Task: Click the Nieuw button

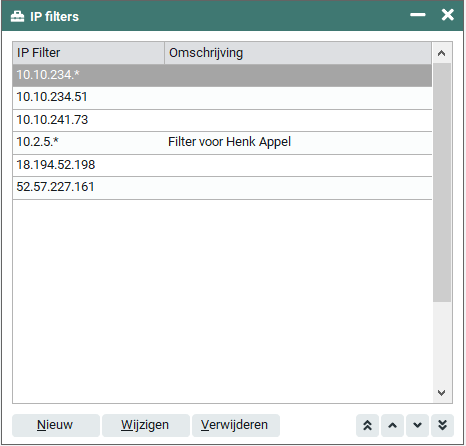Action: (x=56, y=425)
